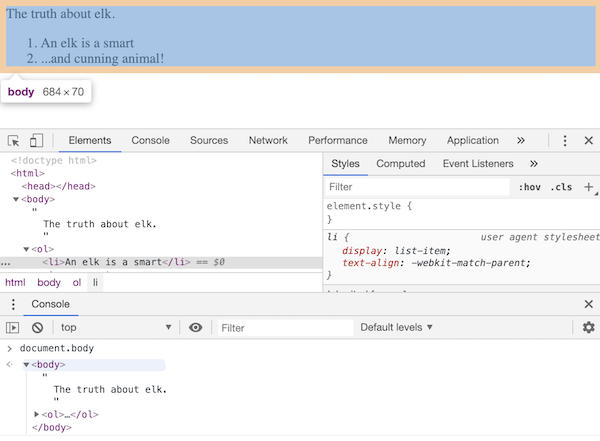
Task: Click the text-align property in li rule
Action: tap(370, 263)
